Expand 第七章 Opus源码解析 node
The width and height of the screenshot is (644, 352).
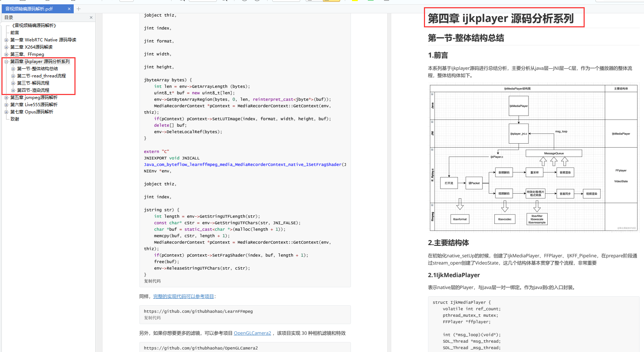(x=6, y=112)
